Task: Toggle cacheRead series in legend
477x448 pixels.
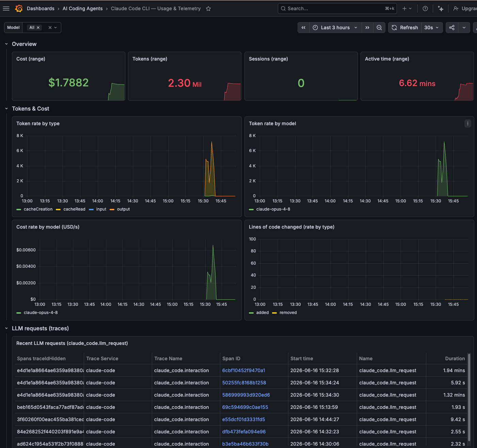Action: (x=74, y=209)
